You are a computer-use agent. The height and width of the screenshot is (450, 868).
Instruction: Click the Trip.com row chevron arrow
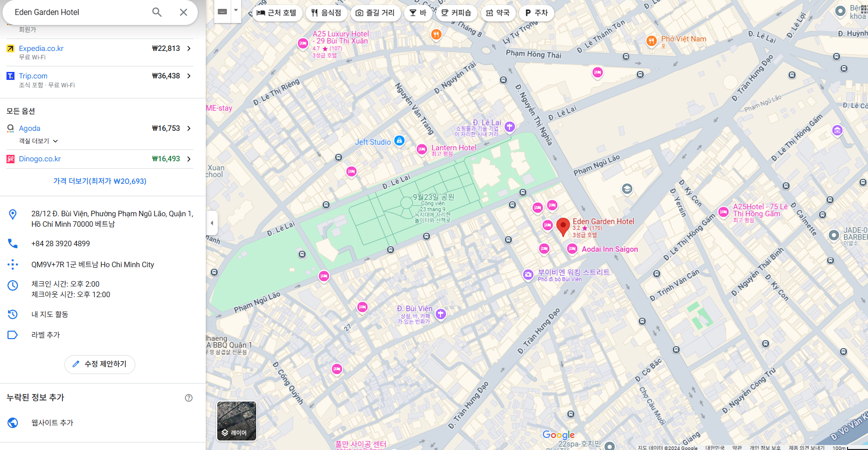coord(189,76)
